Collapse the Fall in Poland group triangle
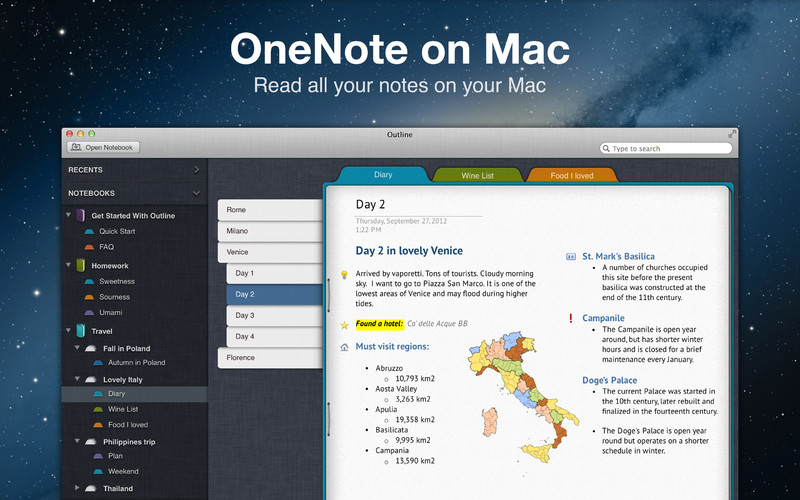800x500 pixels. (77, 348)
